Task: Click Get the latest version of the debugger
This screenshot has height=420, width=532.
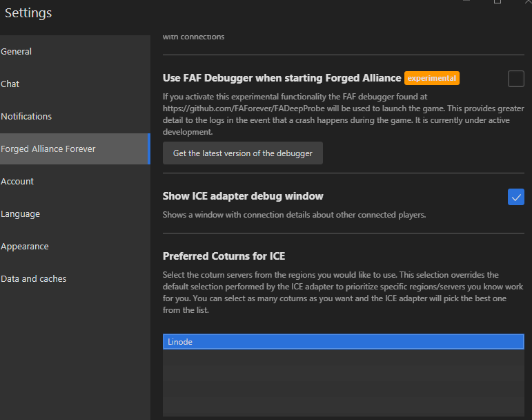Action: (x=243, y=153)
